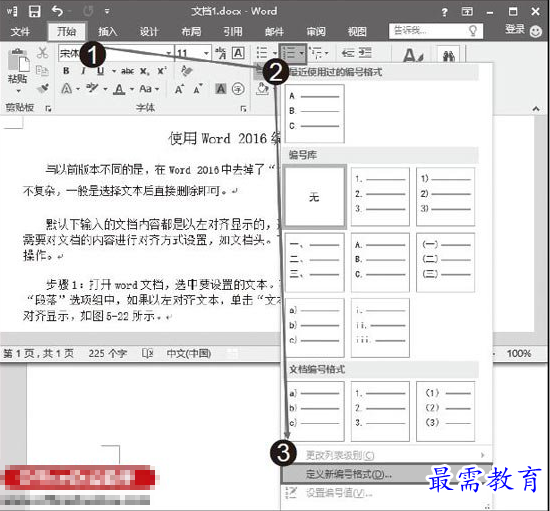Switch to the 设计 tab
This screenshot has height=511, width=550.
click(x=149, y=32)
